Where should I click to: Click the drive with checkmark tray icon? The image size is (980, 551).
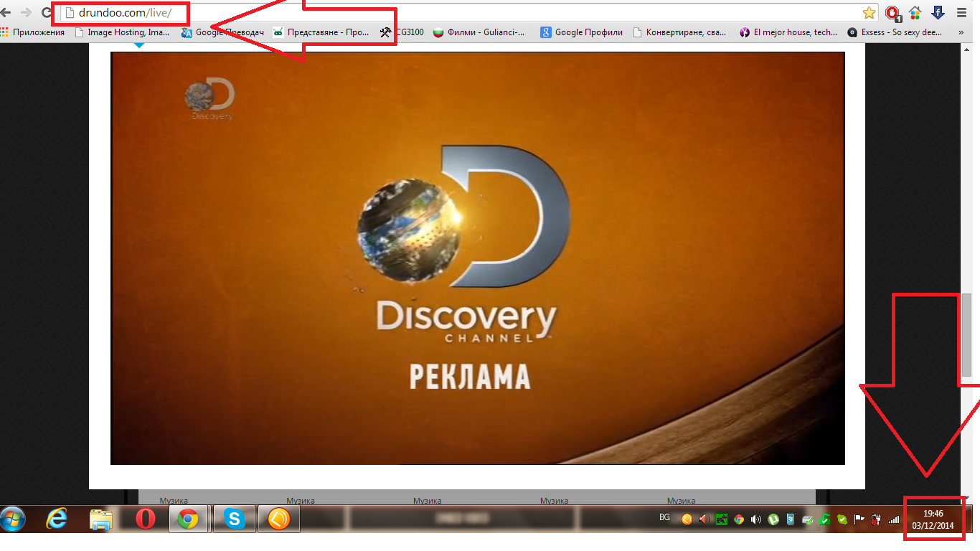[x=808, y=519]
